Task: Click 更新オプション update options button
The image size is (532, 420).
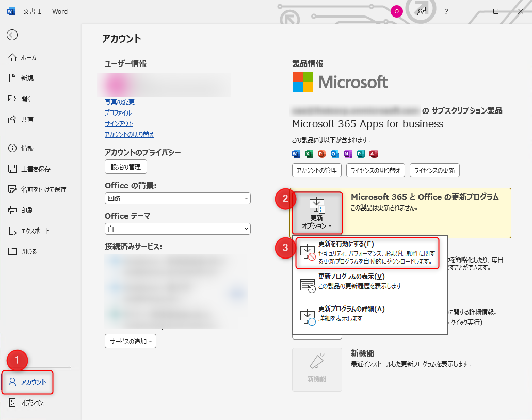Action: (x=317, y=213)
